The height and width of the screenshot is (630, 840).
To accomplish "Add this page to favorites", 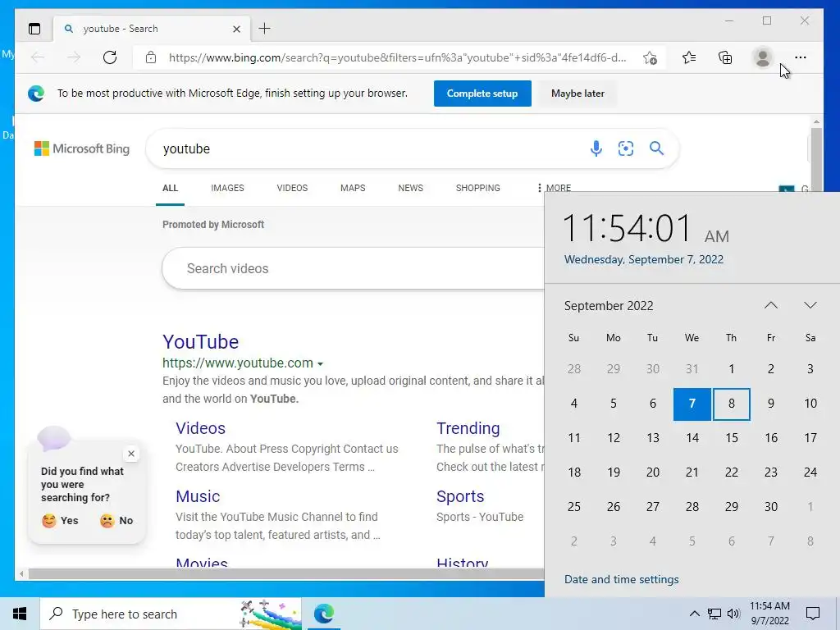I will point(650,58).
